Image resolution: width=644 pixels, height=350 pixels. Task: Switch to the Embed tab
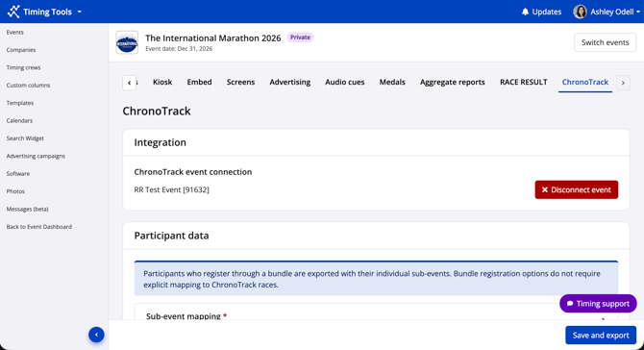tap(199, 82)
